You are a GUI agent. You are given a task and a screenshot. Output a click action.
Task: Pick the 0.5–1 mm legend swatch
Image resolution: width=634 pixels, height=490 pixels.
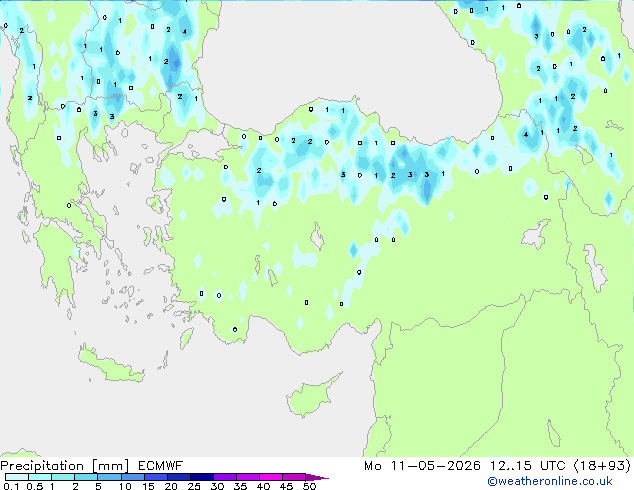pos(40,477)
